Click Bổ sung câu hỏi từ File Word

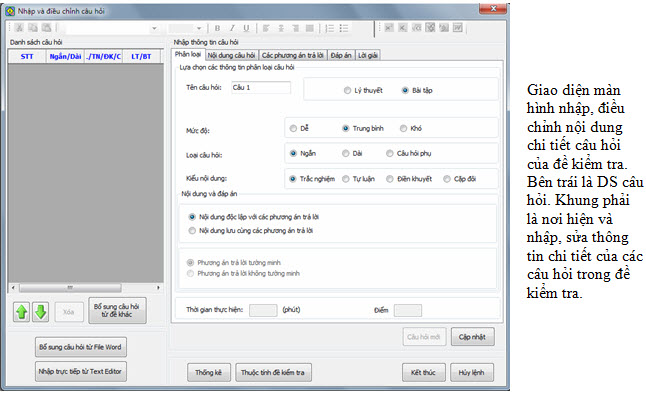point(80,347)
